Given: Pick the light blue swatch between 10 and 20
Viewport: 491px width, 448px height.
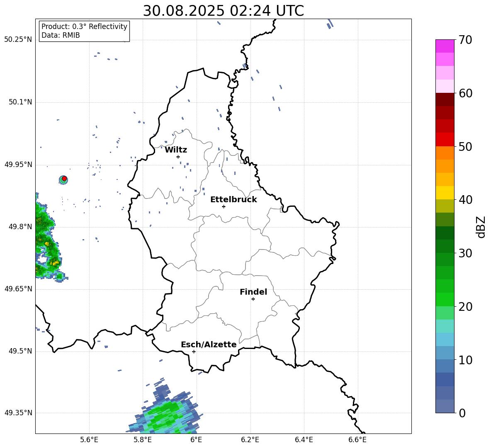Looking at the screenshot, I should coord(445,340).
